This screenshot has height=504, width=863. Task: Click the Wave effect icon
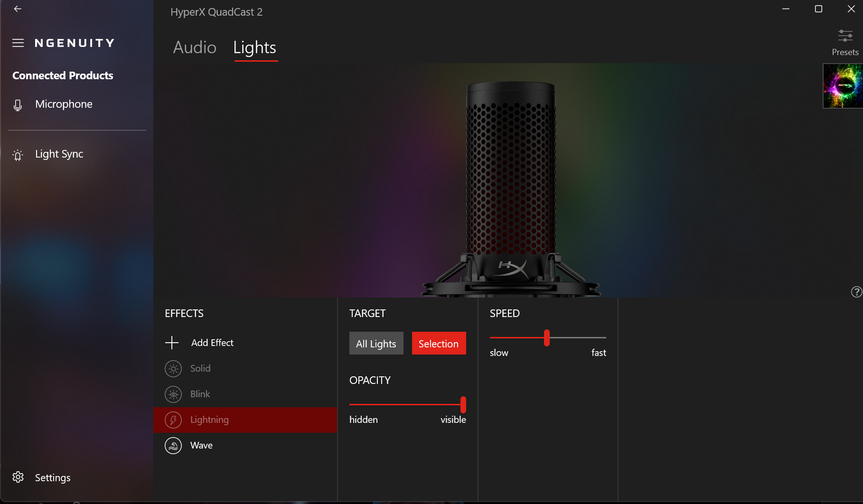[x=173, y=446]
